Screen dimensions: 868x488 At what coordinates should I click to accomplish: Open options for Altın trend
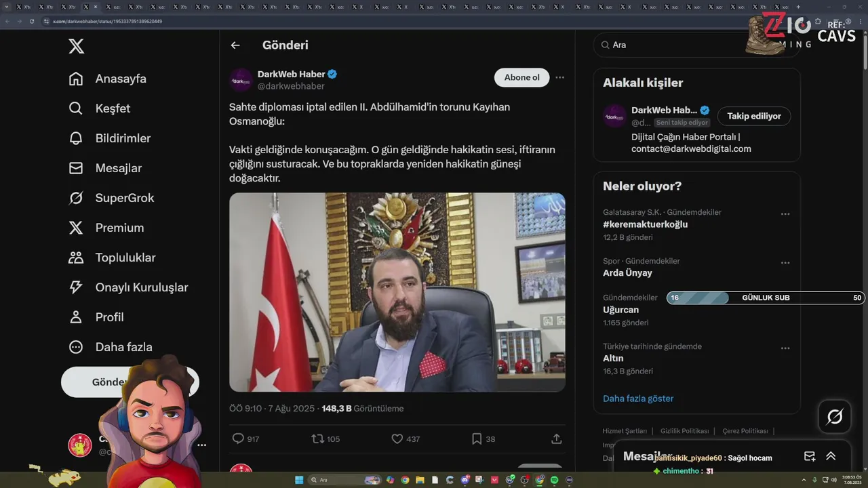point(785,348)
